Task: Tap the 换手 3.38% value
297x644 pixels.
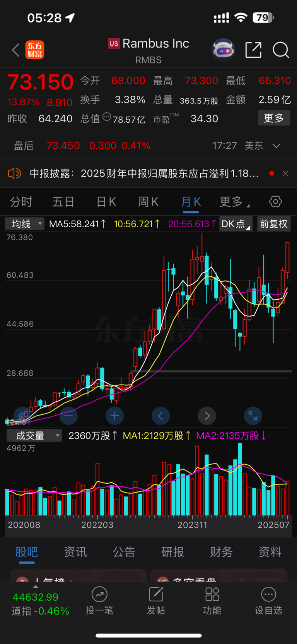Action: click(130, 100)
